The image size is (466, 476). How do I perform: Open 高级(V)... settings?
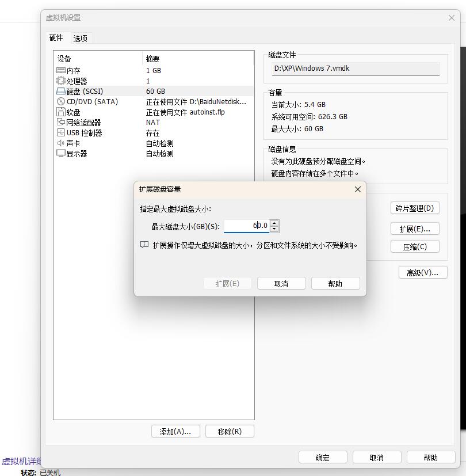[x=423, y=273]
